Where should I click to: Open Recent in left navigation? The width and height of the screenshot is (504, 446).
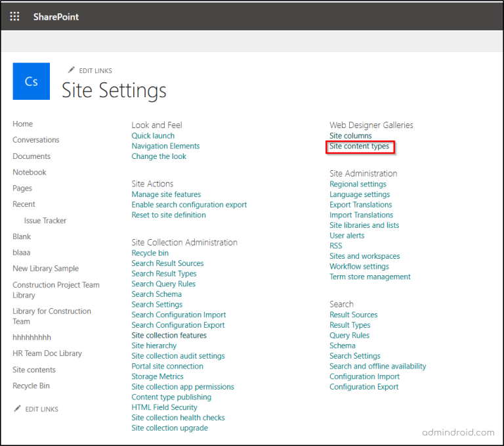(x=24, y=204)
